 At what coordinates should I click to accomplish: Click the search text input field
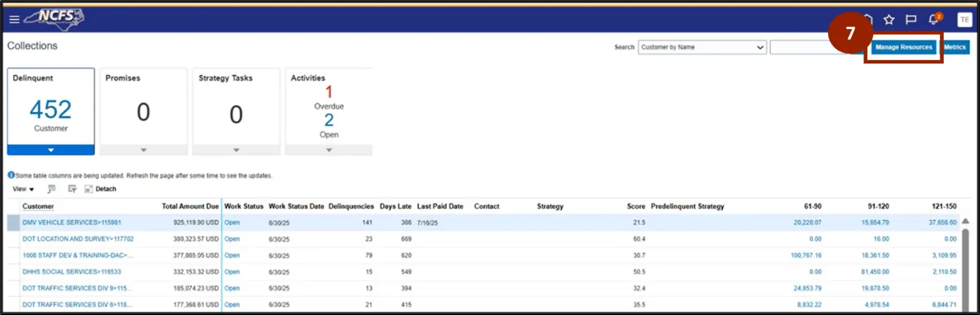(x=802, y=47)
